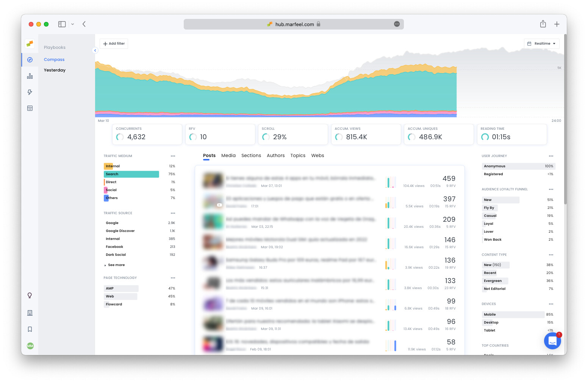The image size is (588, 383).
Task: Open the bar chart analytics sidebar icon
Action: coord(30,76)
